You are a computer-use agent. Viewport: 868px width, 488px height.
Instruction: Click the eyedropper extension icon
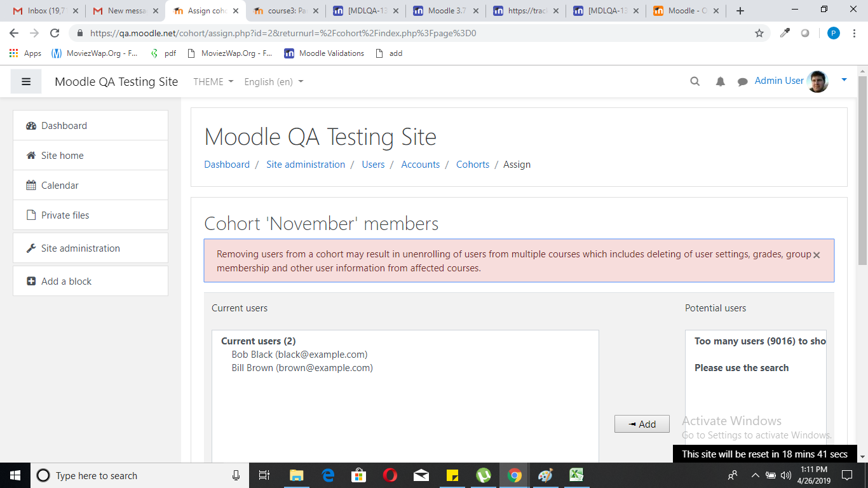click(x=785, y=33)
